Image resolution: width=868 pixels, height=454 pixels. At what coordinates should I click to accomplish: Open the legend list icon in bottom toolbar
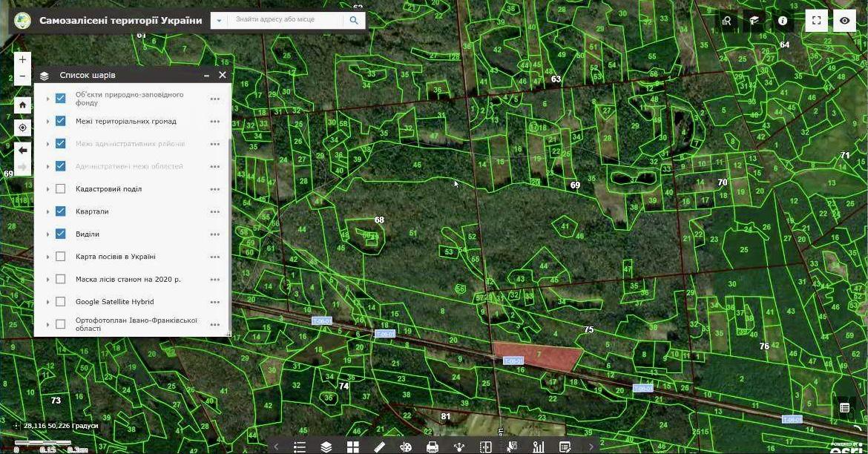[300, 447]
